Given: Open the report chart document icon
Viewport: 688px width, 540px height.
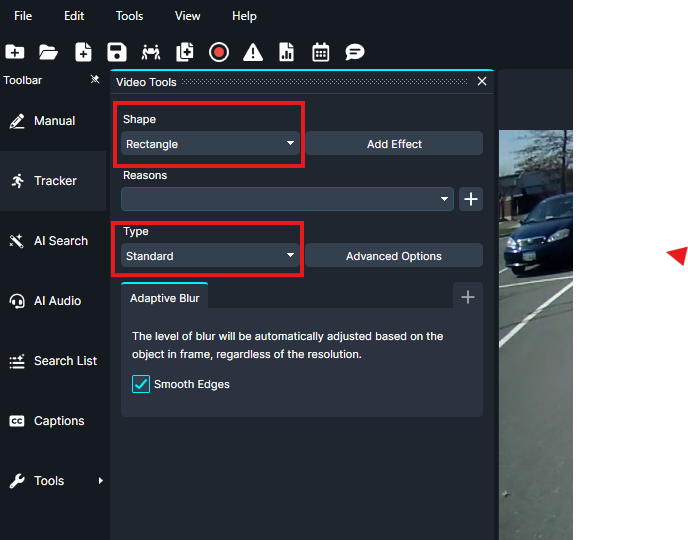Looking at the screenshot, I should [x=287, y=52].
